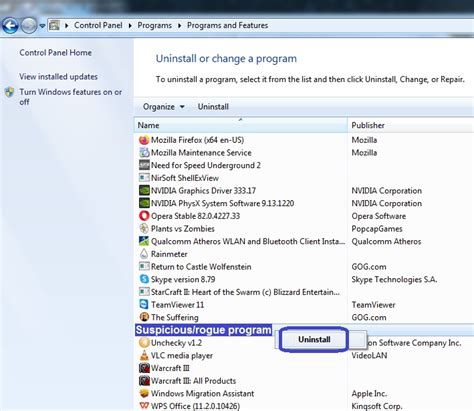Viewport: 474px width, 411px height.
Task: Select Return to Castle Wolfenstein name
Action: 201,267
